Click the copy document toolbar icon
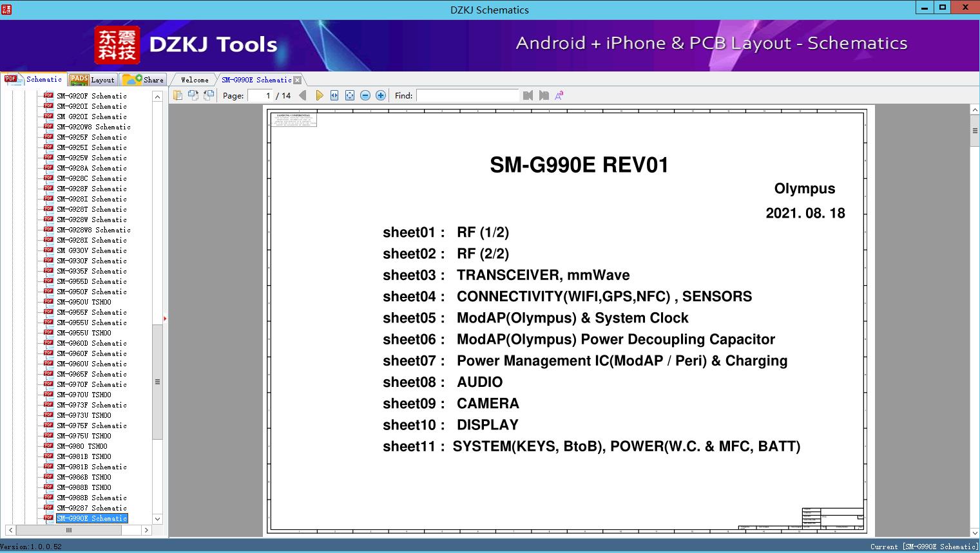This screenshot has width=980, height=553. pos(177,95)
